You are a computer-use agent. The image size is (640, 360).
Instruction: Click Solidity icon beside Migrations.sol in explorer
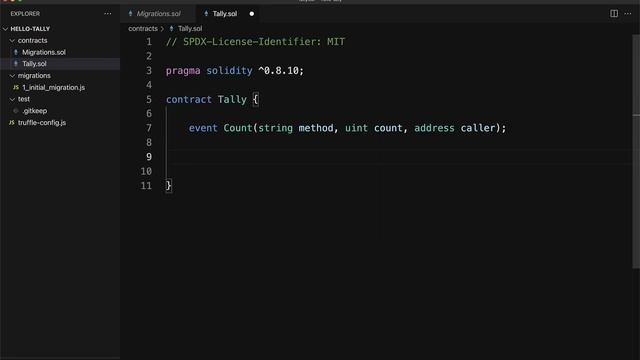tap(16, 52)
